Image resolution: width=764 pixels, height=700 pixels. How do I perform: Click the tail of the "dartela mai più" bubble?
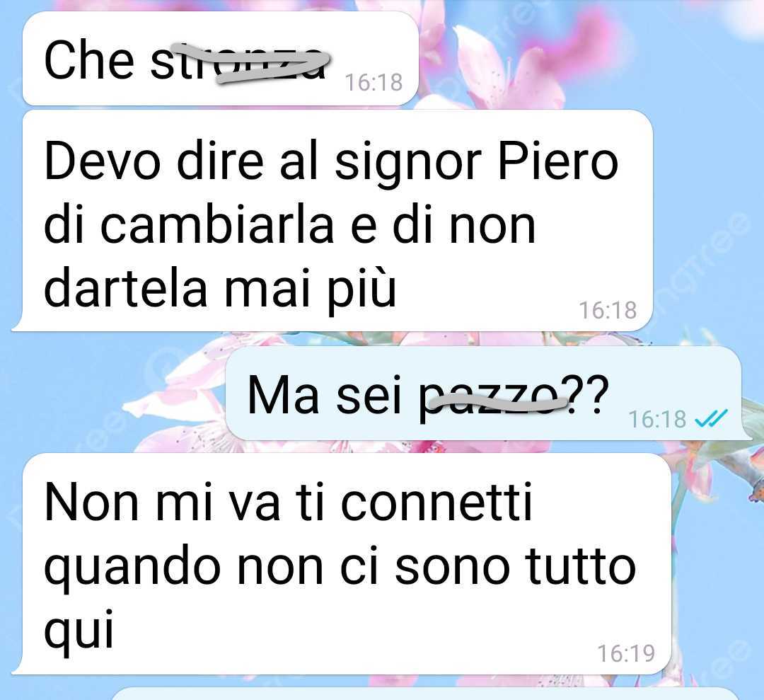(x=18, y=326)
